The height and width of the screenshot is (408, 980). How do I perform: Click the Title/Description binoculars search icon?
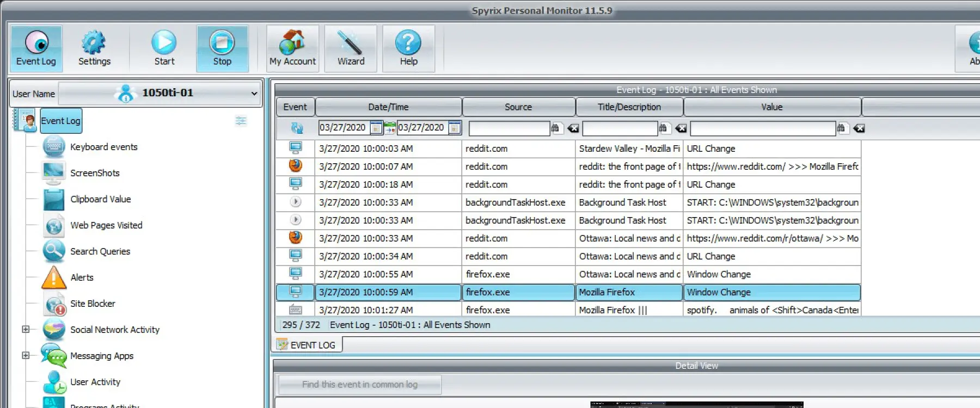pos(663,128)
